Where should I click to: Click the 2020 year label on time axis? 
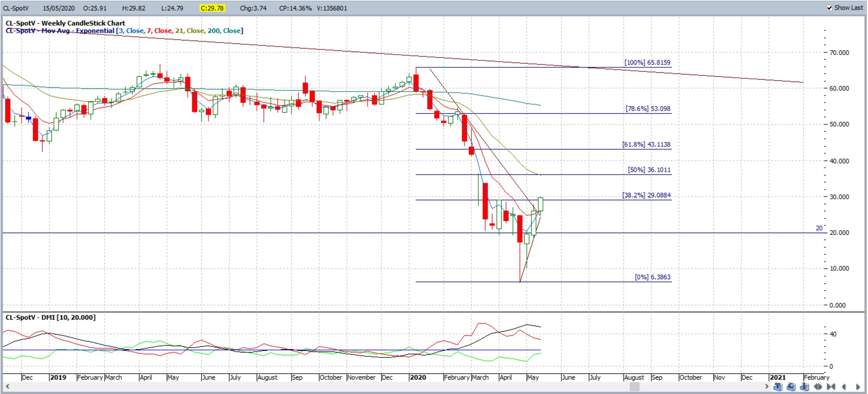[418, 377]
